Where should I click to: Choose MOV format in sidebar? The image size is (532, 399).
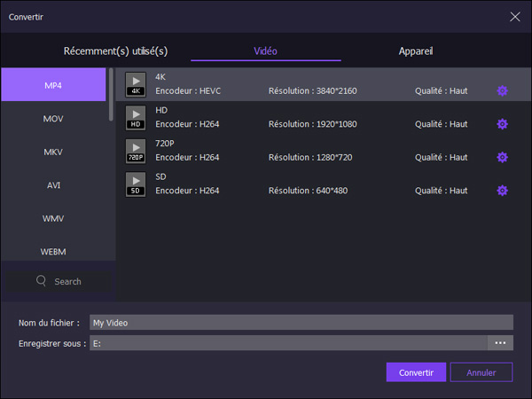point(53,119)
